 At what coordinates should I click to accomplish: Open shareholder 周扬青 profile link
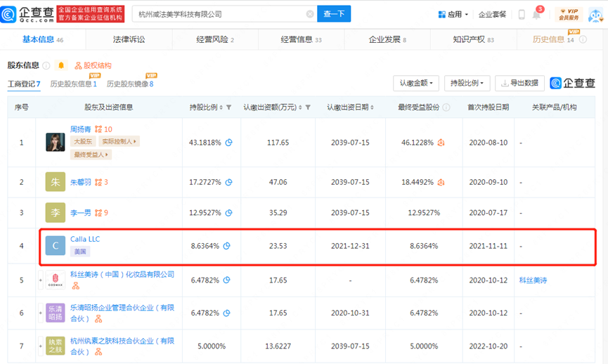(81, 129)
